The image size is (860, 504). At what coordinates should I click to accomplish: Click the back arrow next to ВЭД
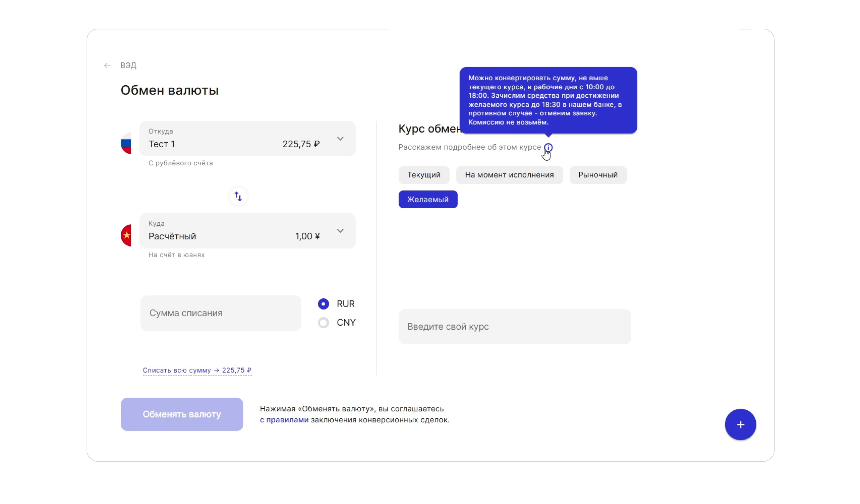tap(107, 66)
